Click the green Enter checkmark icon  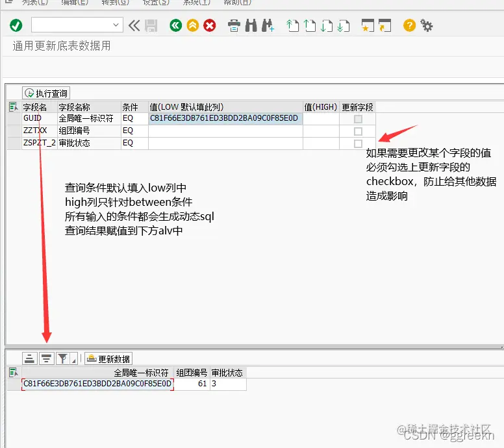16,25
